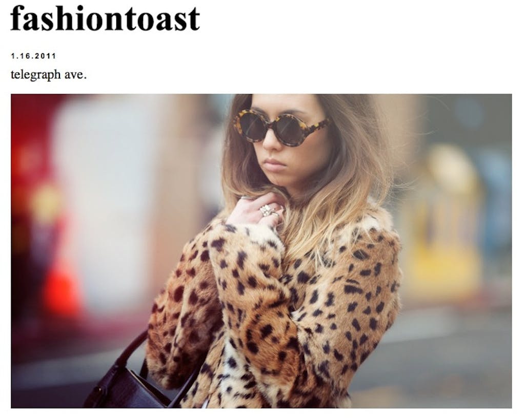Open the telegraph ave. post title
525x420 pixels.
click(x=49, y=75)
